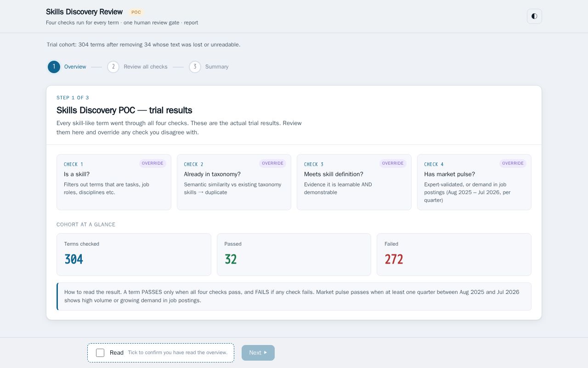Click the step number 1 circle

[54, 67]
